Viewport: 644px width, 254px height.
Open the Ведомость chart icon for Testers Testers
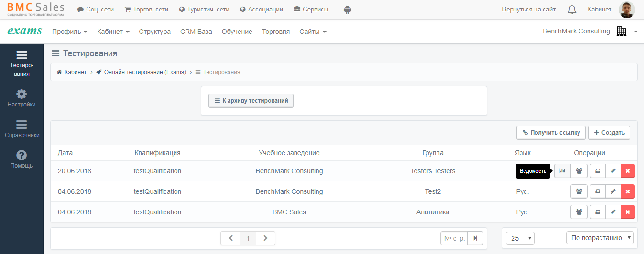pos(562,171)
